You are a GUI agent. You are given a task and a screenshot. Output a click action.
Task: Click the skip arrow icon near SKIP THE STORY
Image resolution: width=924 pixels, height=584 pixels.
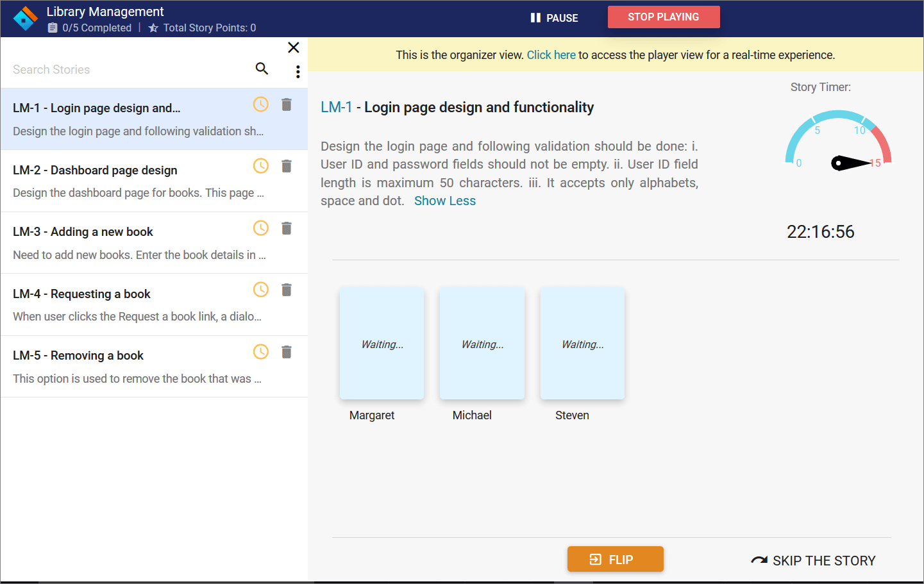pos(760,560)
